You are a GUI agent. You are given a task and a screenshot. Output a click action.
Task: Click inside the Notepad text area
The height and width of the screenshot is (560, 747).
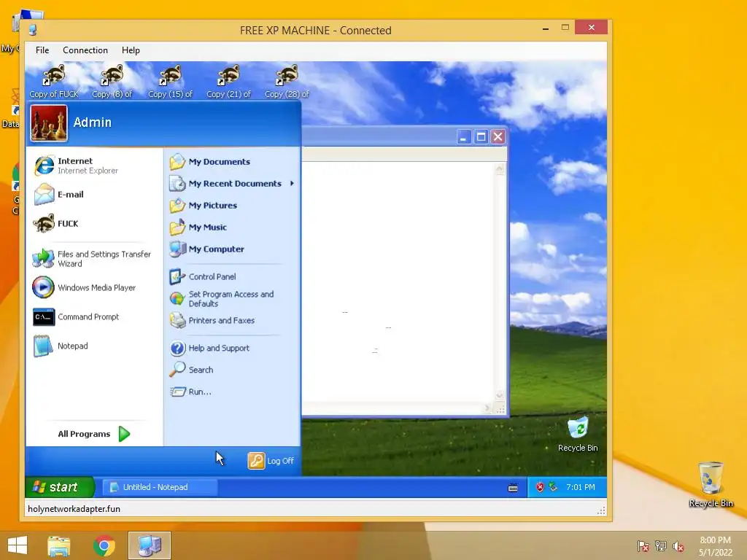398,281
